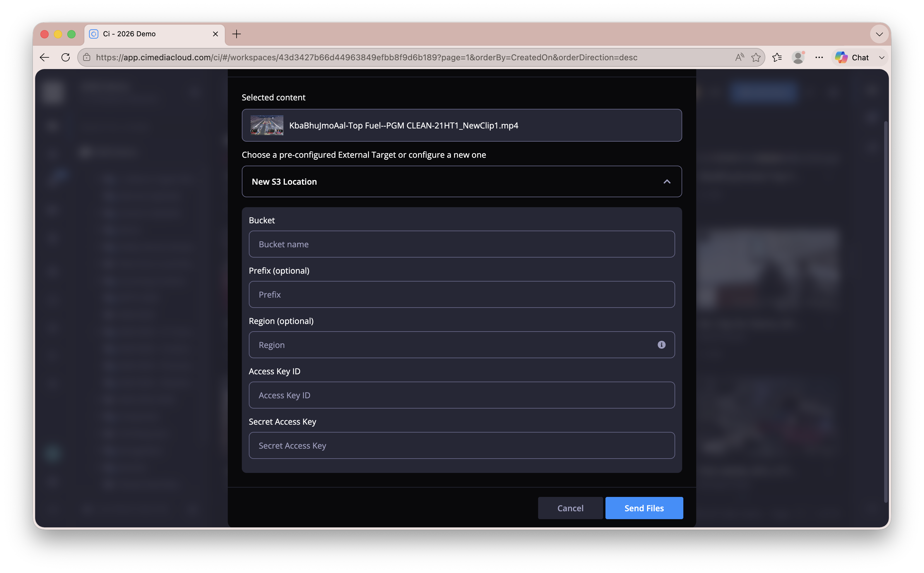Open the Favorites list icon
The height and width of the screenshot is (573, 924).
click(777, 57)
